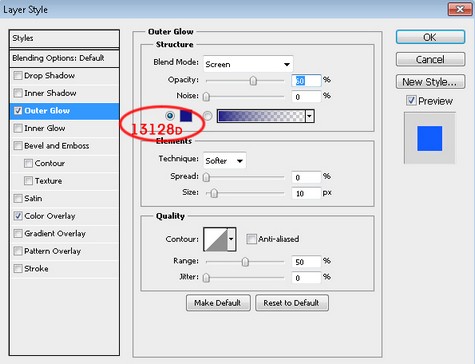Image resolution: width=475 pixels, height=364 pixels.
Task: Click the Spread value field
Action: (x=306, y=177)
